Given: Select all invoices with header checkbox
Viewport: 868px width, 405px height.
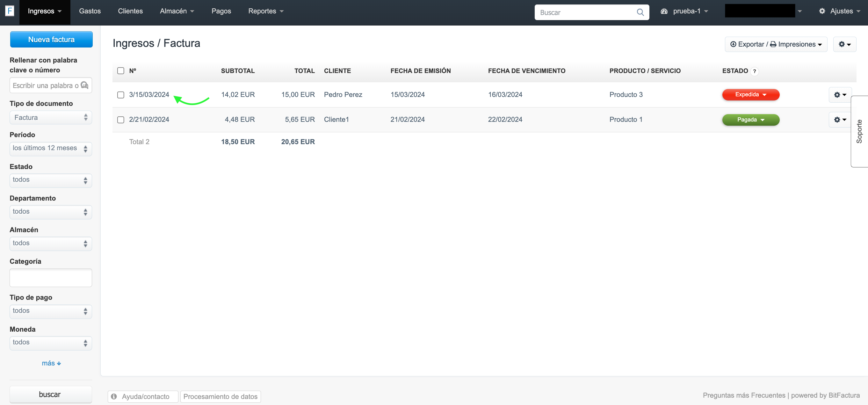Looking at the screenshot, I should pos(121,71).
